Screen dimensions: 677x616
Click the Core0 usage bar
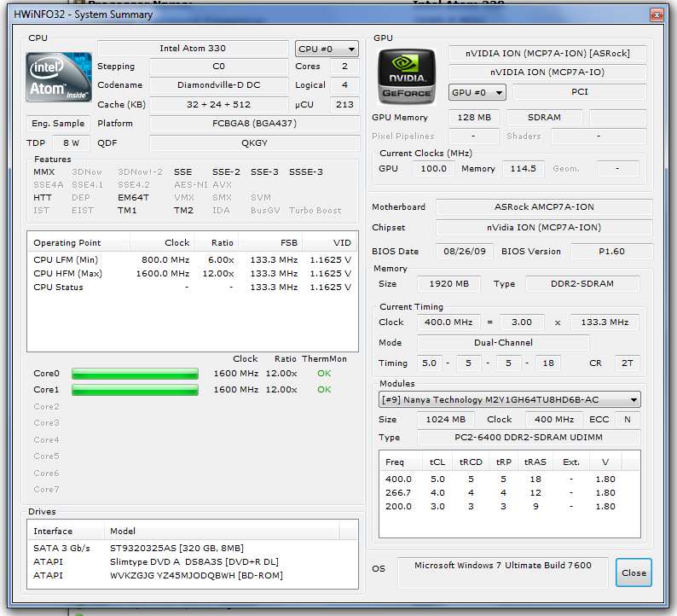(x=135, y=374)
